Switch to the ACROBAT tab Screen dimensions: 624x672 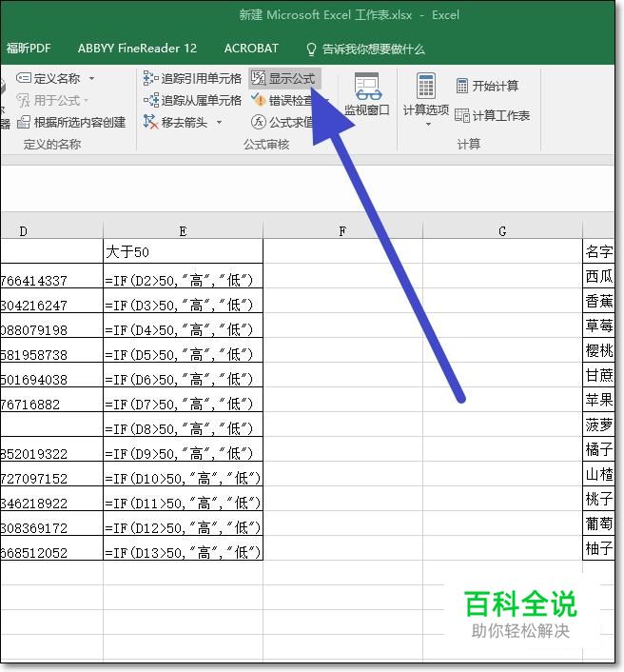click(x=251, y=48)
